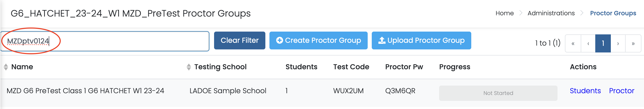Viewport: 644px width, 109px height.
Task: Jump to last page with double-right arrow
Action: 633,44
